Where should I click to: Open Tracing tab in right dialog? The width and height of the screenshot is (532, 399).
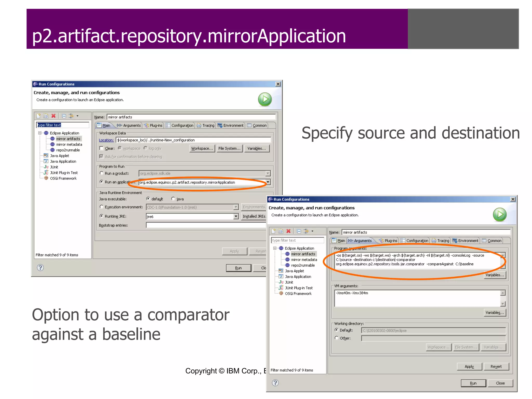click(441, 241)
